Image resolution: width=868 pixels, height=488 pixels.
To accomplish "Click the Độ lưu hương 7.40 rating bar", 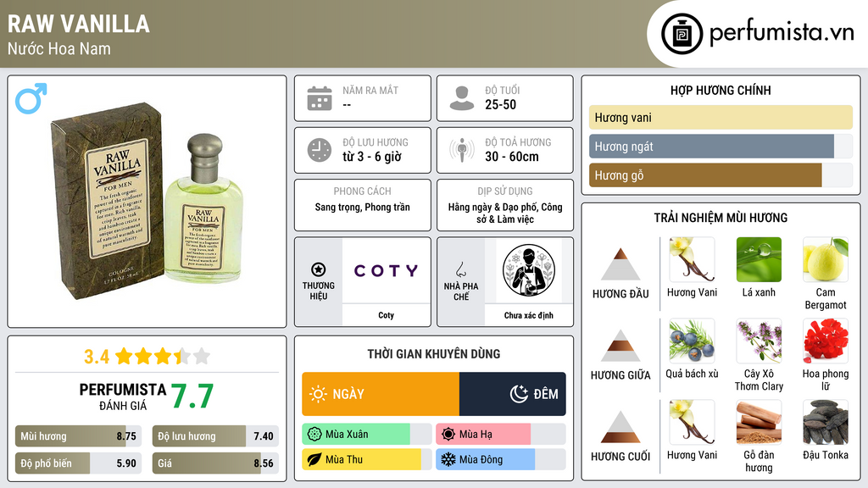I will pos(215,436).
